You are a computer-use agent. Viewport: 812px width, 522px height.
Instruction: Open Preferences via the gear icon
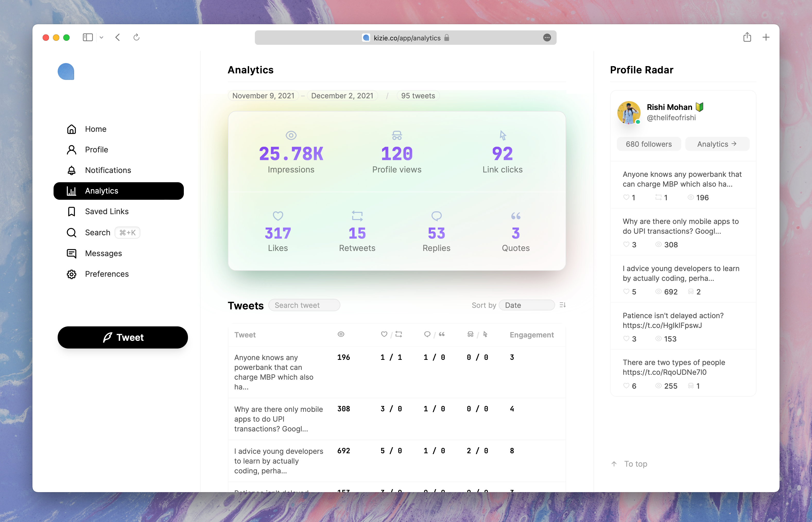click(x=72, y=274)
